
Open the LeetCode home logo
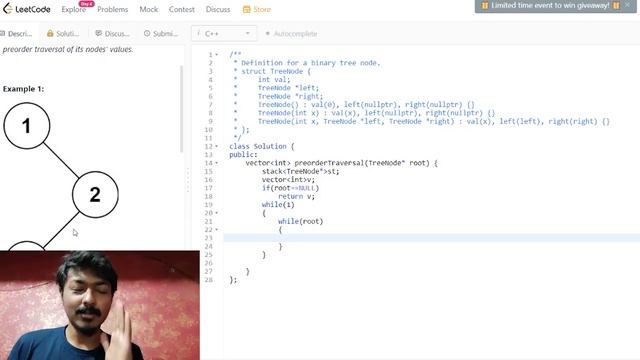(27, 9)
